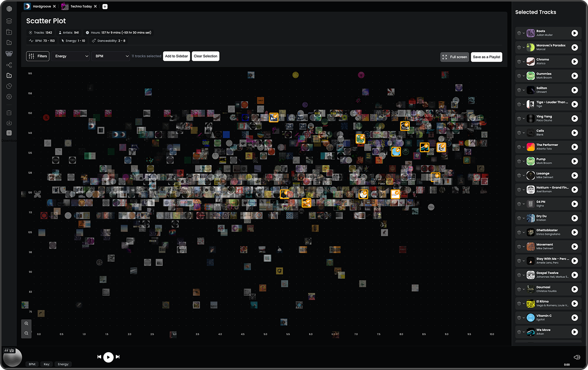
Task: Open the code brackets sidebar icon
Action: 9,113
